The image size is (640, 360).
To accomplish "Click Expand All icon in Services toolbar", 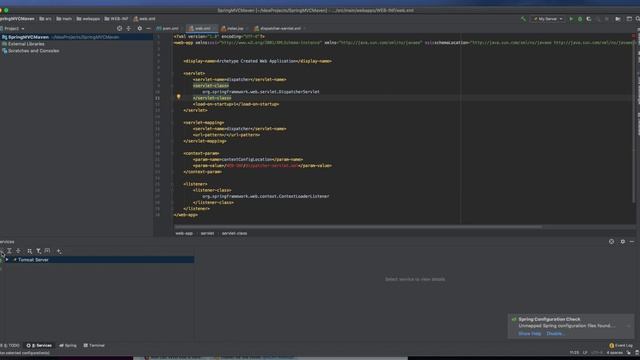I will click(9, 251).
